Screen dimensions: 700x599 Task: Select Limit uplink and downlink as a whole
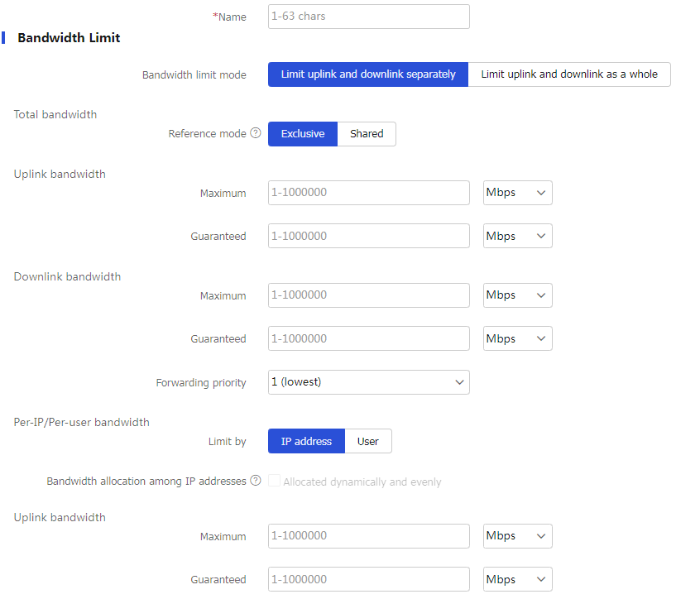(569, 74)
